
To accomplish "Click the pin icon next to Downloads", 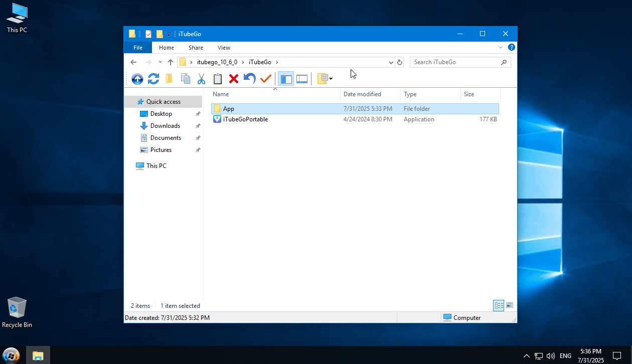I will coord(198,126).
